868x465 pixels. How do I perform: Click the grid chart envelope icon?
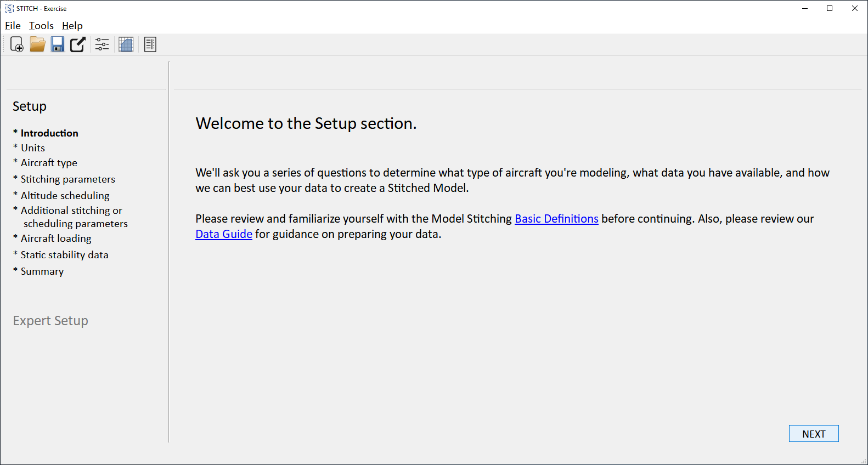(x=126, y=44)
